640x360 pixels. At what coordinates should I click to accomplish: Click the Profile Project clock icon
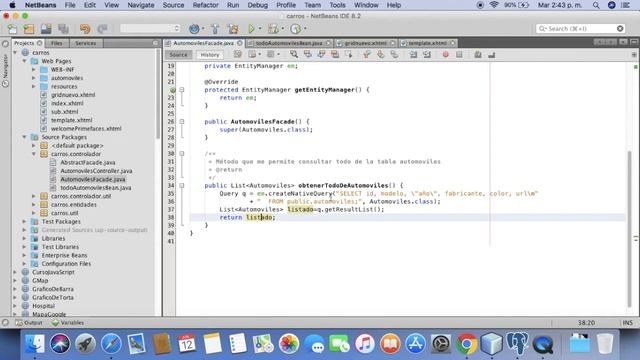pos(296,29)
